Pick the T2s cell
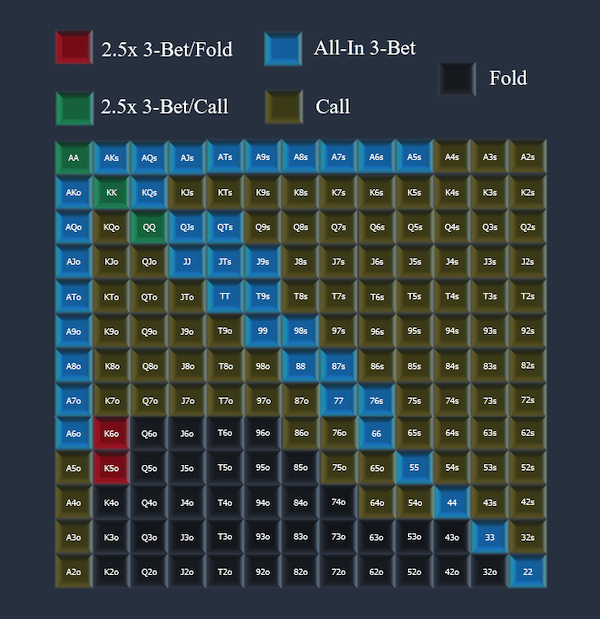Screen dimensions: 600x619 [x=528, y=296]
